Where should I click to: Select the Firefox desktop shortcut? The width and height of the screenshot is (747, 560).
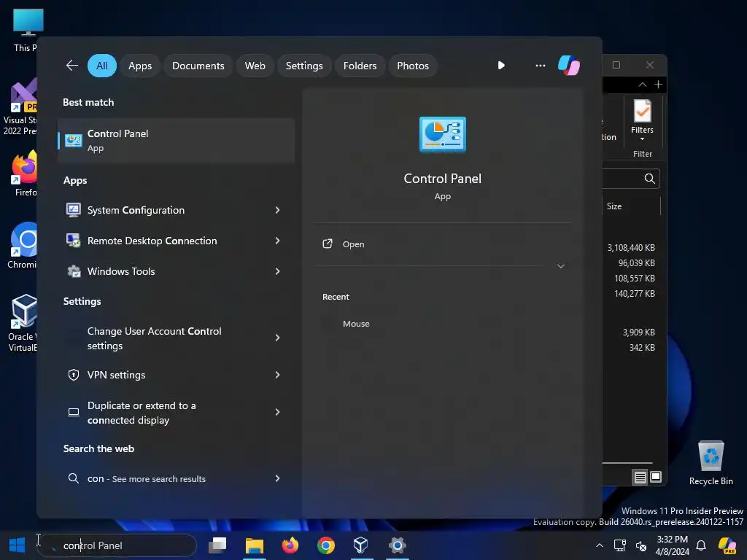pyautogui.click(x=25, y=174)
